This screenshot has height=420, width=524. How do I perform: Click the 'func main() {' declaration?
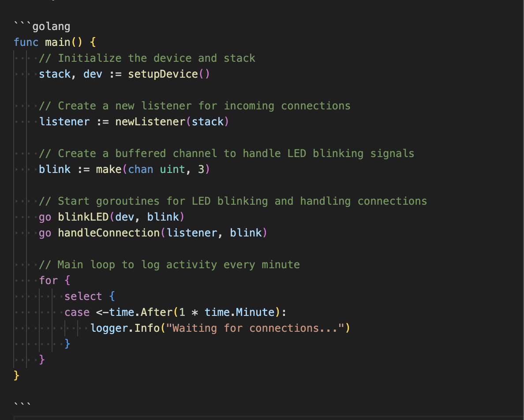[x=55, y=42]
